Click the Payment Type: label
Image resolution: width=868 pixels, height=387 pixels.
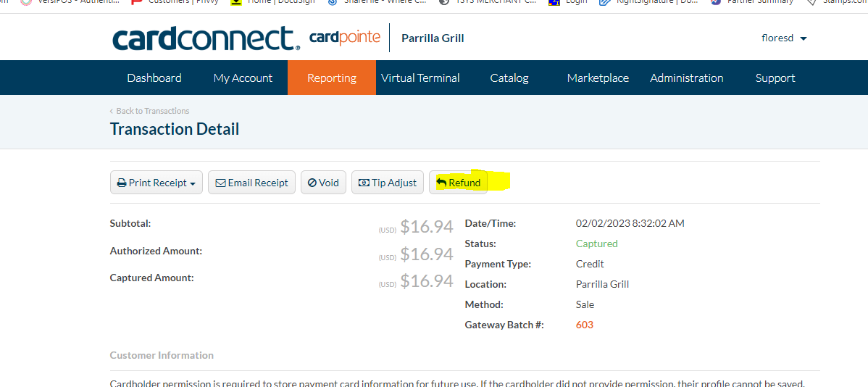coord(498,264)
